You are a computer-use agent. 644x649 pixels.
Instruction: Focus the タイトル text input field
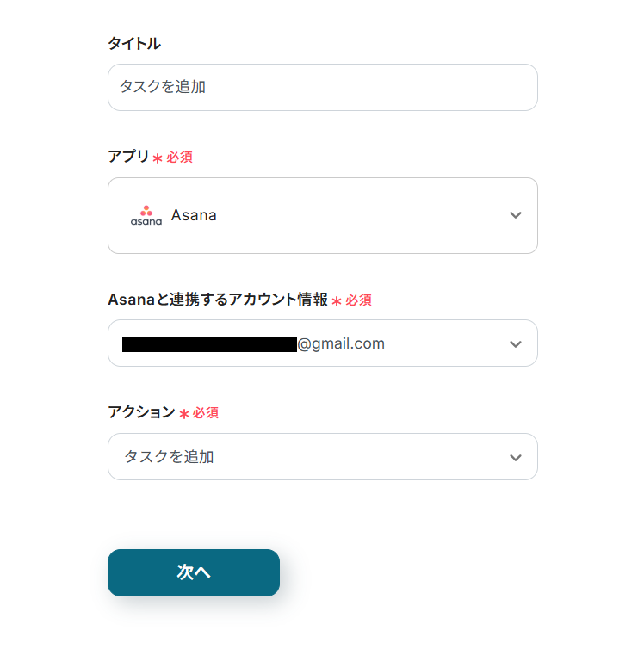pyautogui.click(x=322, y=87)
